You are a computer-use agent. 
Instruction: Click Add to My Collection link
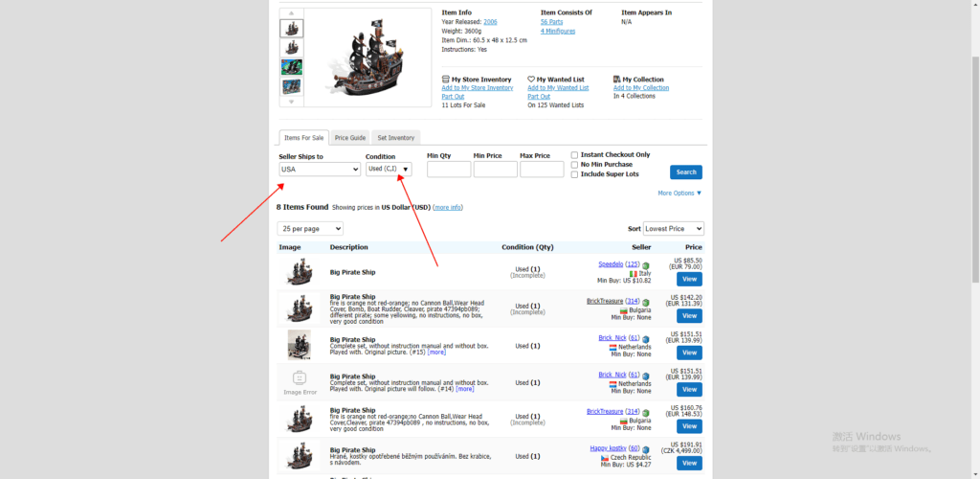click(641, 88)
